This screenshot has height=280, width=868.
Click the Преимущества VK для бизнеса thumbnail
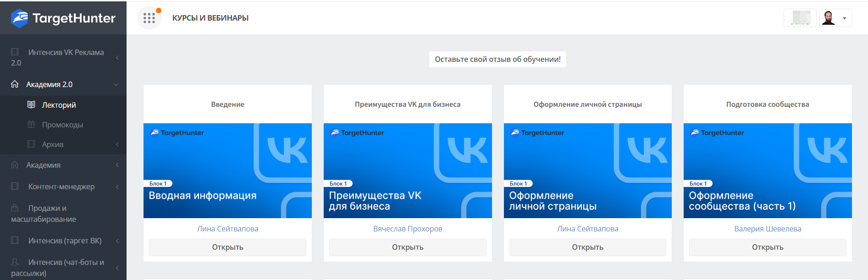[408, 170]
